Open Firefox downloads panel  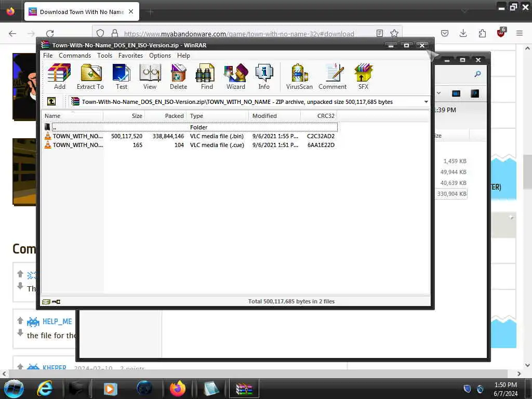463,33
